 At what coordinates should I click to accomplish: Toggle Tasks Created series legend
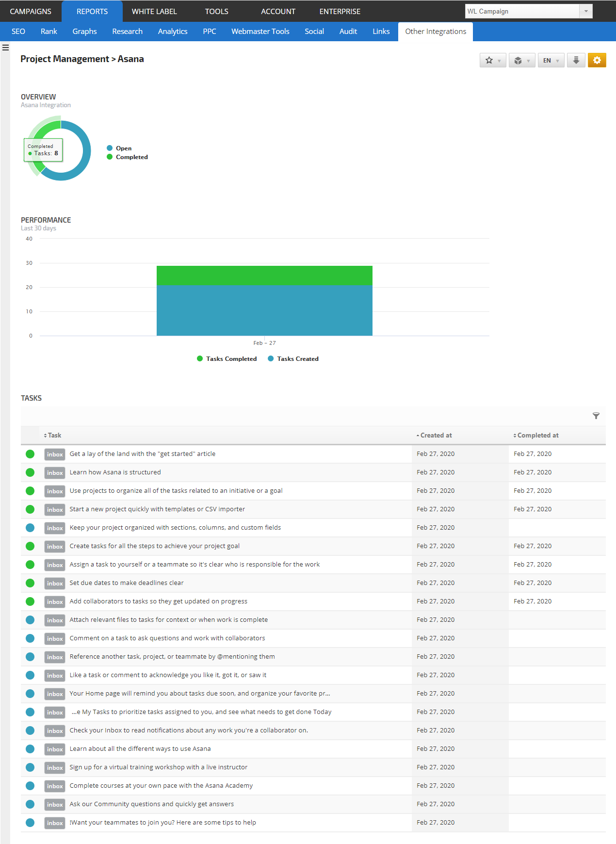[293, 359]
